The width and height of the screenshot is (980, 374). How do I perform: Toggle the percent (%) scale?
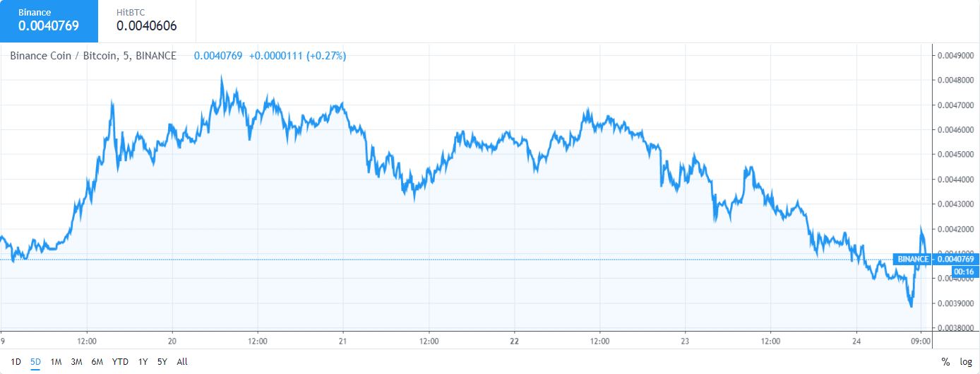coord(945,362)
